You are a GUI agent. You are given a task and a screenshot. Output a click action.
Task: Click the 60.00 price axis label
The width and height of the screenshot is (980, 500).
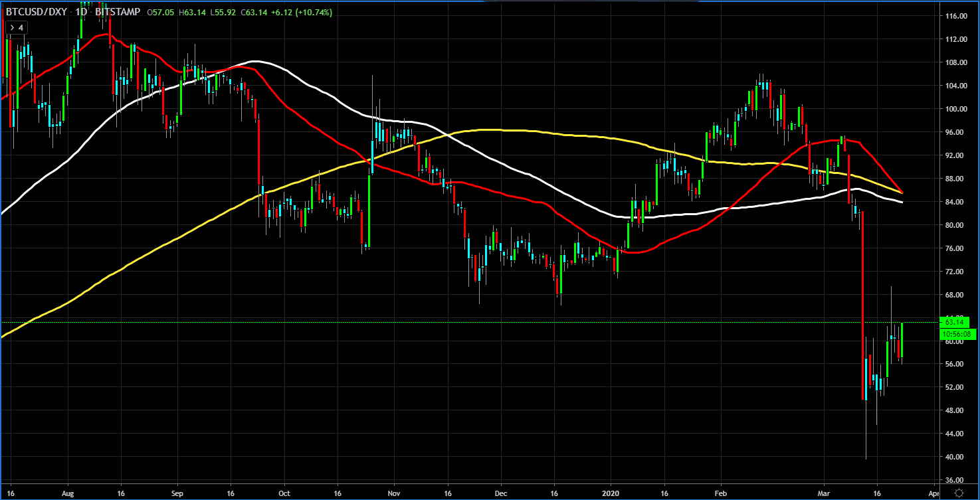click(955, 341)
